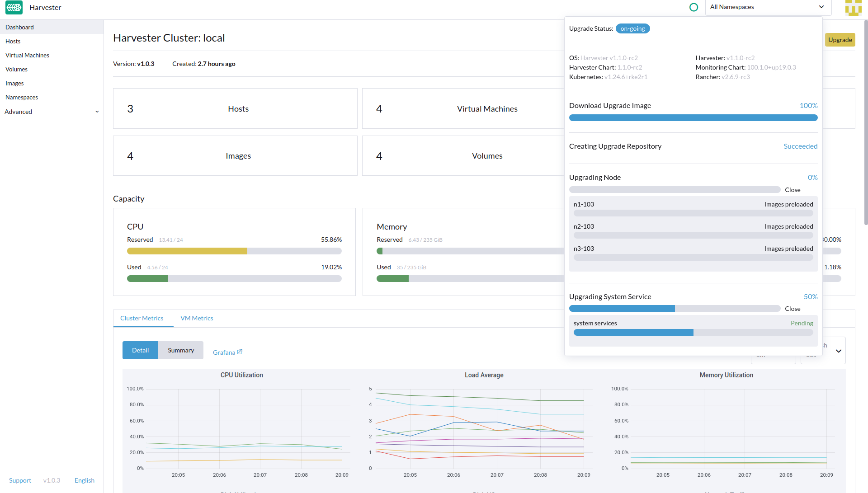The width and height of the screenshot is (868, 493).
Task: Go to Images in the sidebar
Action: coord(14,83)
